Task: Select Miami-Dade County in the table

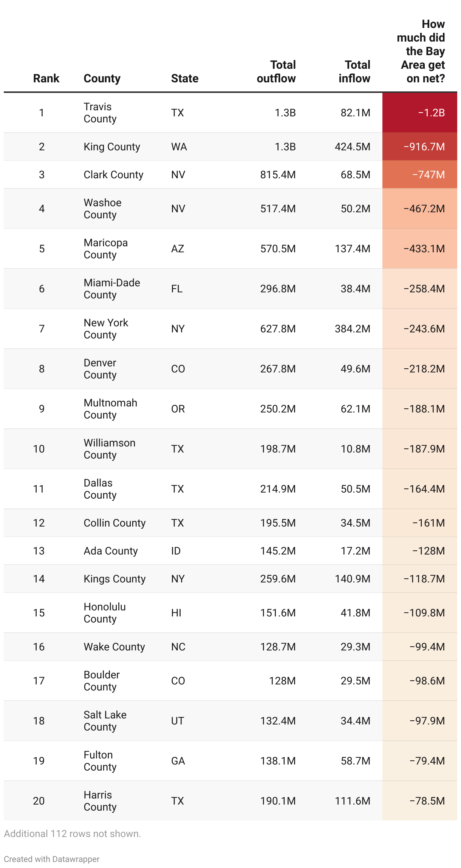Action: click(x=112, y=289)
